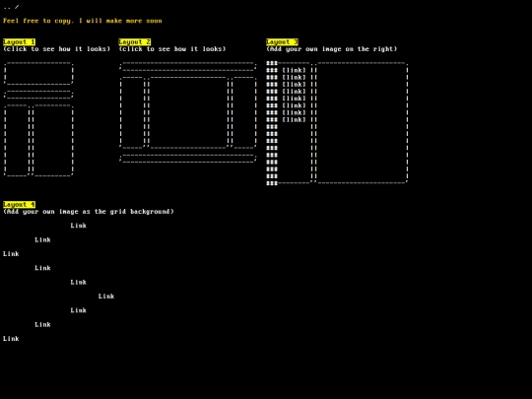Click the Layout 2 ASCII diagram preview
Viewport: 532px width, 399px height.
(x=188, y=112)
